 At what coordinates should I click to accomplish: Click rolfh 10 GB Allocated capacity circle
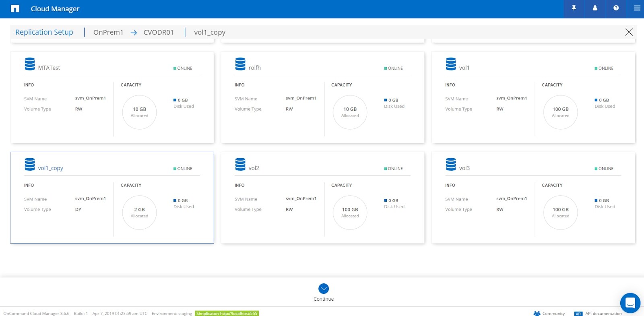[350, 112]
